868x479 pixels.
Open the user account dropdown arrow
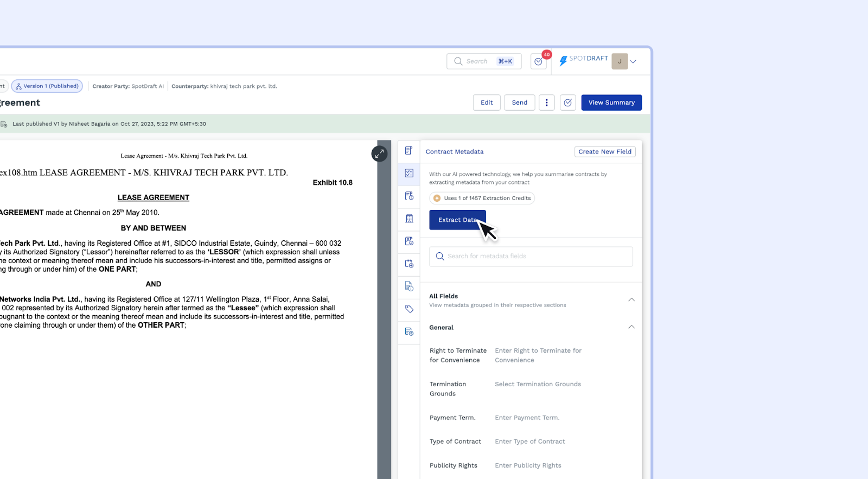[633, 62]
